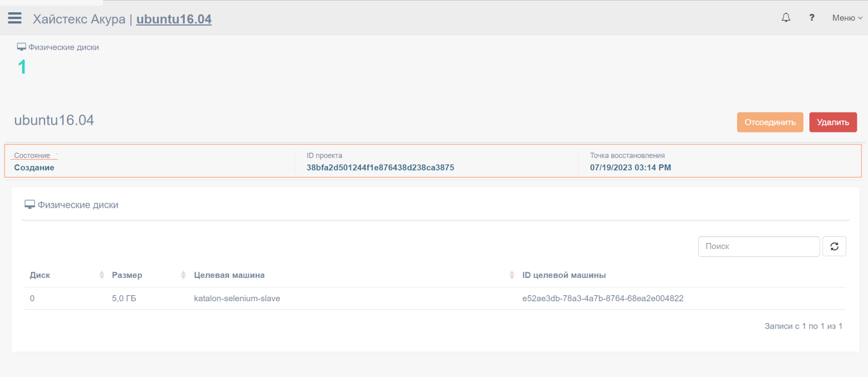The height and width of the screenshot is (377, 868).
Task: Click the monitor icon in the Физические диски panel header
Action: tap(30, 205)
